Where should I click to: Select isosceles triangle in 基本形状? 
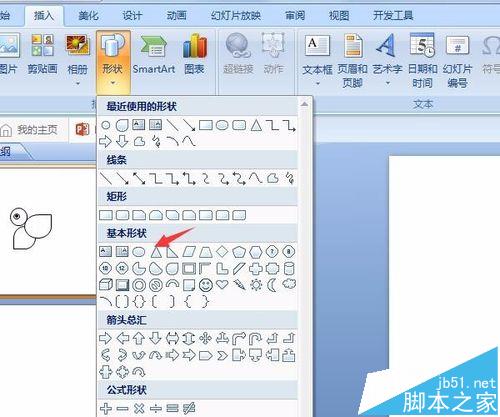tap(156, 252)
